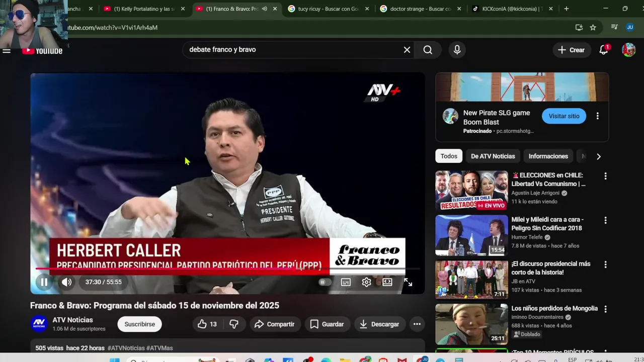Clear the search text with the X icon

pyautogui.click(x=407, y=50)
